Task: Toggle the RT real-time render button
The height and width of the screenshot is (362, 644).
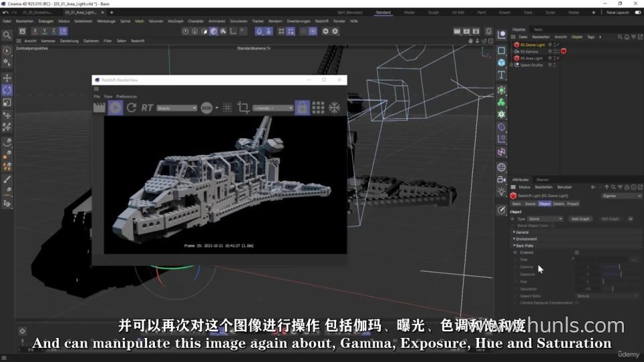Action: tap(147, 108)
